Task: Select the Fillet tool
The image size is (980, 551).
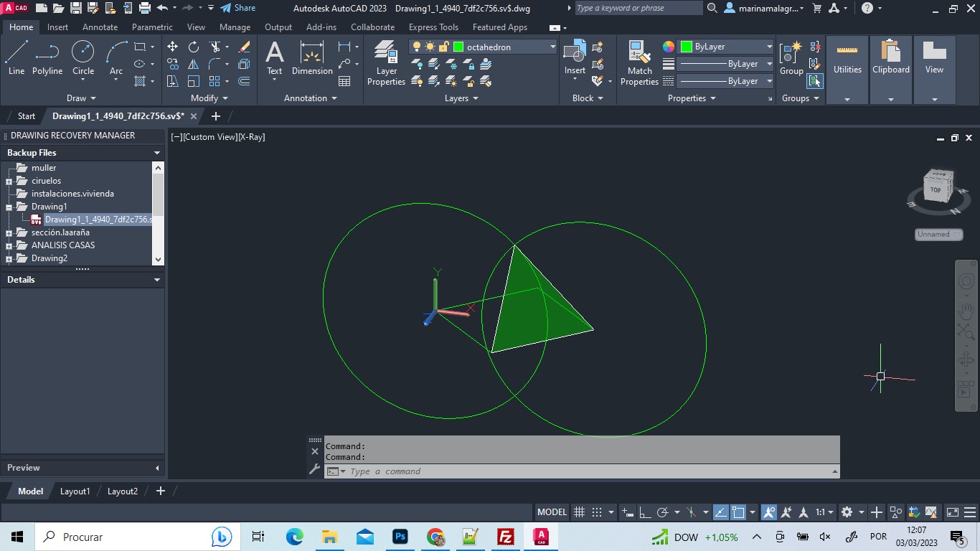Action: click(x=215, y=64)
